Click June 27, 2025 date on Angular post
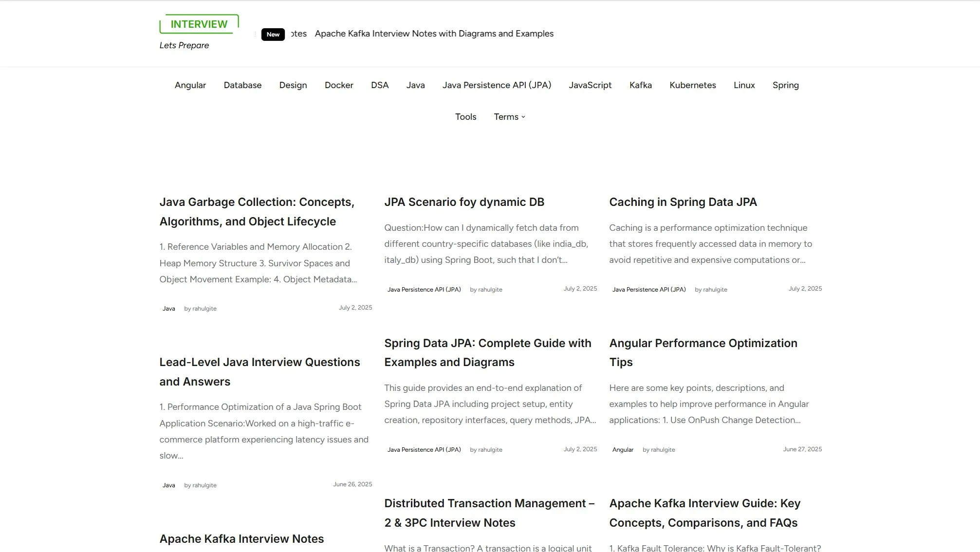Image resolution: width=980 pixels, height=552 pixels. [x=802, y=449]
